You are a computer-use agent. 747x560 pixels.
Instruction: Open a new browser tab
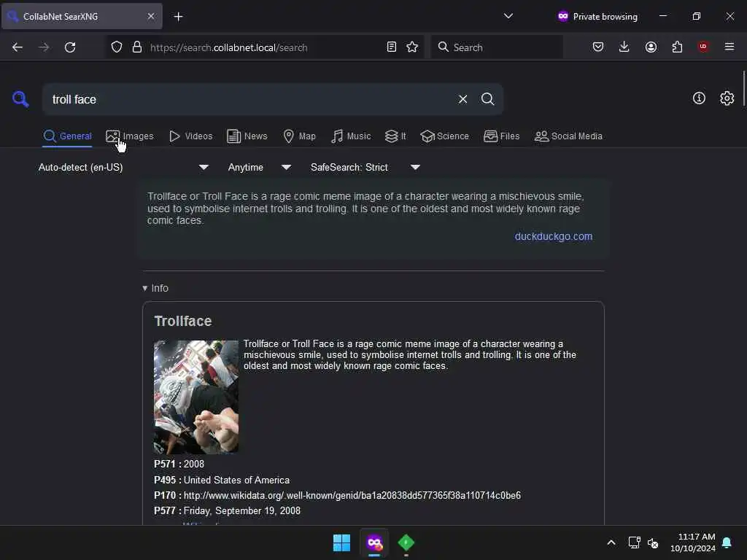(178, 17)
